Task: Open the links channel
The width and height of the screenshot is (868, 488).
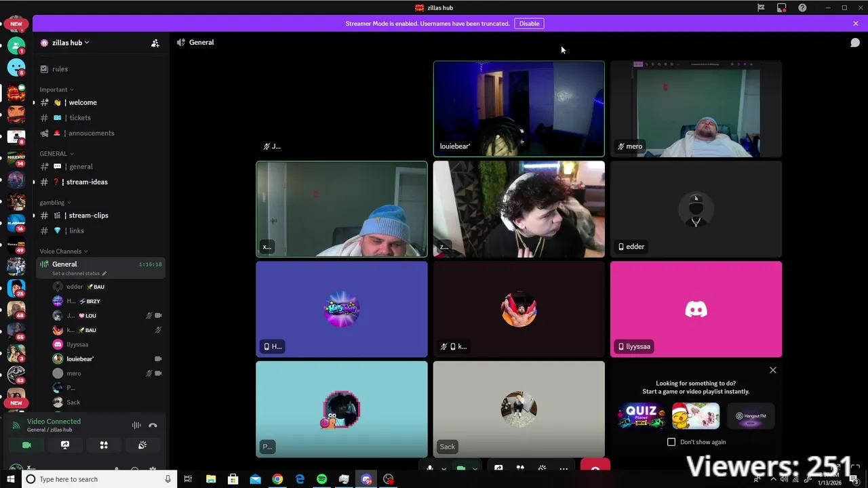Action: 100,230
